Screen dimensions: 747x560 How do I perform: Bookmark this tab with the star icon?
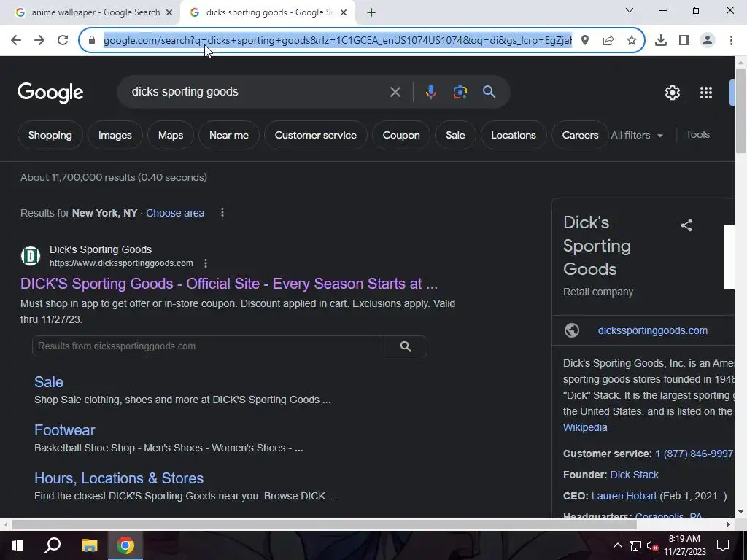click(x=632, y=41)
